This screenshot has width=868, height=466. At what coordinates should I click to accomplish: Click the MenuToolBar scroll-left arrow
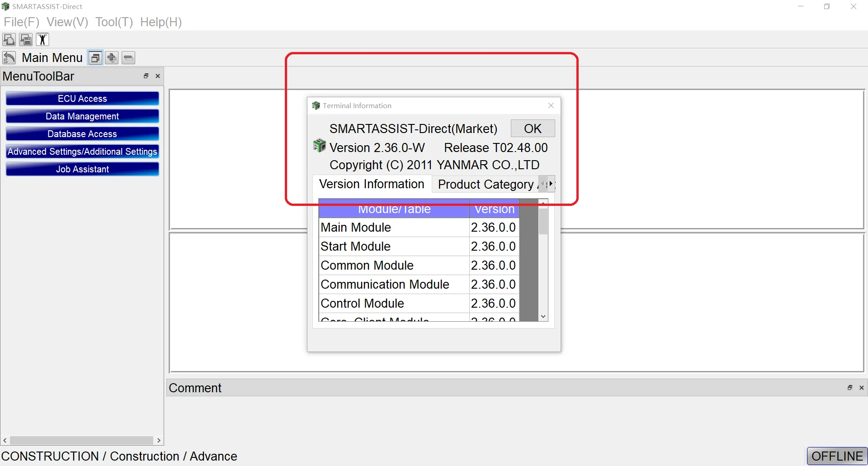[5, 440]
